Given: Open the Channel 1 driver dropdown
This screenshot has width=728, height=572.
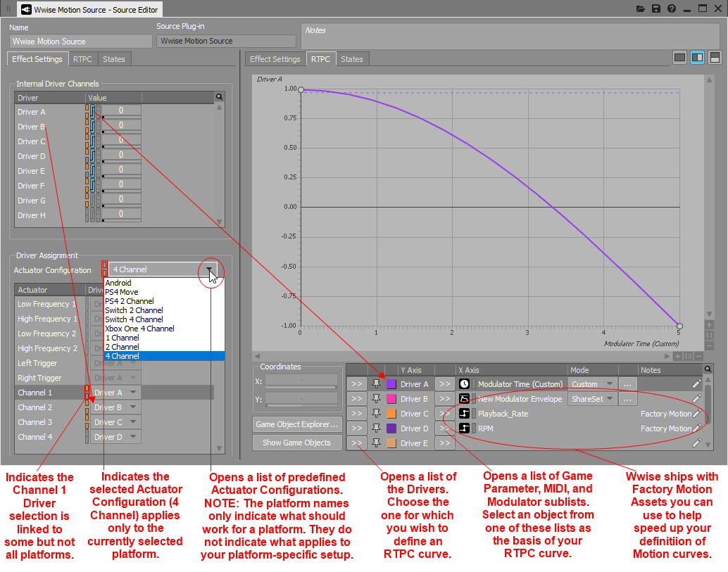Looking at the screenshot, I should click(x=133, y=393).
